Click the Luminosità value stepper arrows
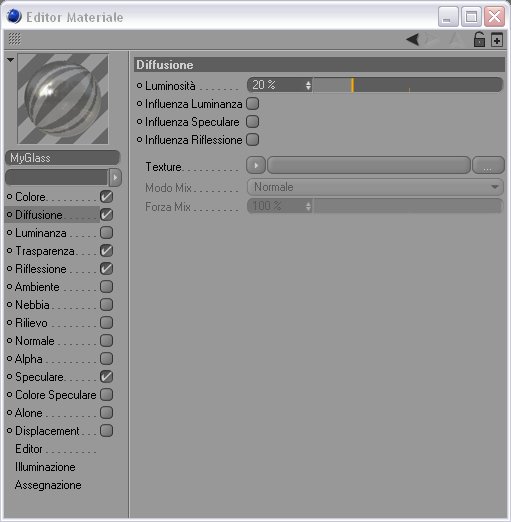The height and width of the screenshot is (522, 511). coord(308,85)
